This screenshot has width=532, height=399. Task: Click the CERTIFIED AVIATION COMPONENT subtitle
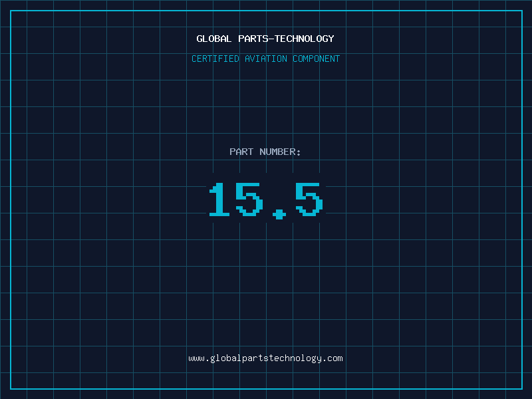[265, 59]
